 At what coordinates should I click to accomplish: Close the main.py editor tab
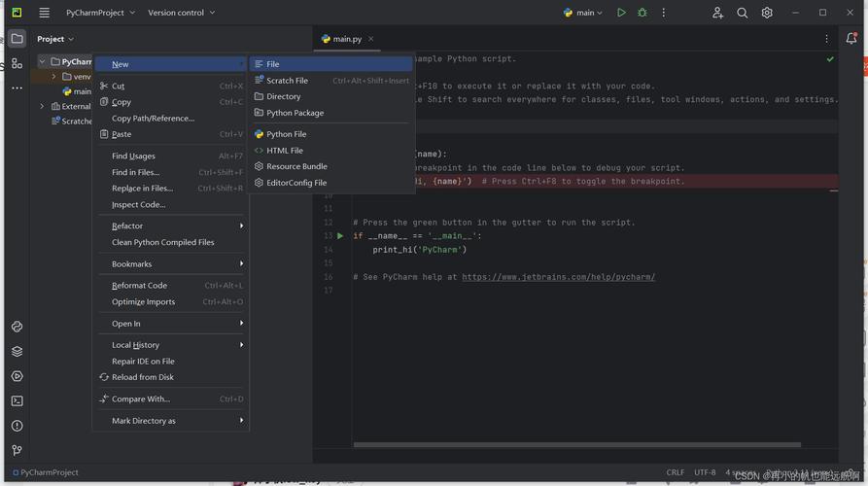(371, 39)
